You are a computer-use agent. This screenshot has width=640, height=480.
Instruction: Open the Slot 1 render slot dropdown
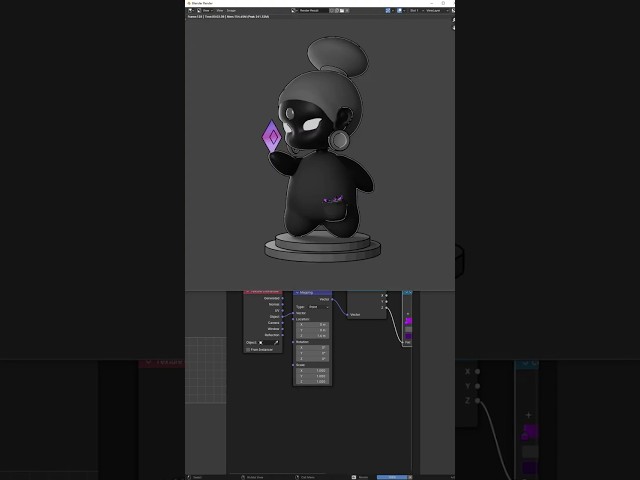click(416, 10)
